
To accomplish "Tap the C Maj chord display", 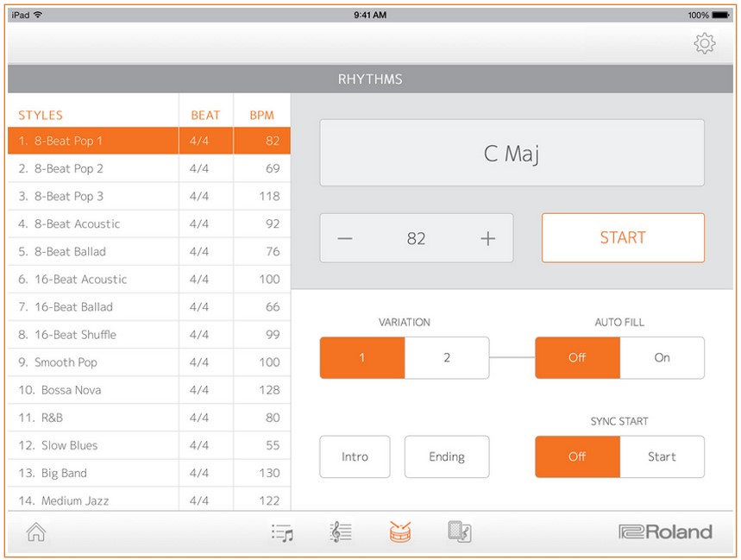I will (512, 153).
